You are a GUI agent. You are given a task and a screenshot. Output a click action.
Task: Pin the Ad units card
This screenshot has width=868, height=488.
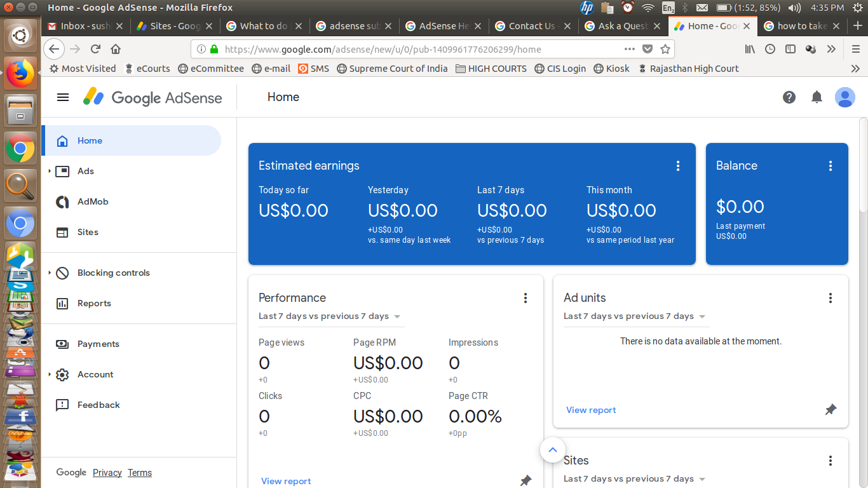[831, 410]
